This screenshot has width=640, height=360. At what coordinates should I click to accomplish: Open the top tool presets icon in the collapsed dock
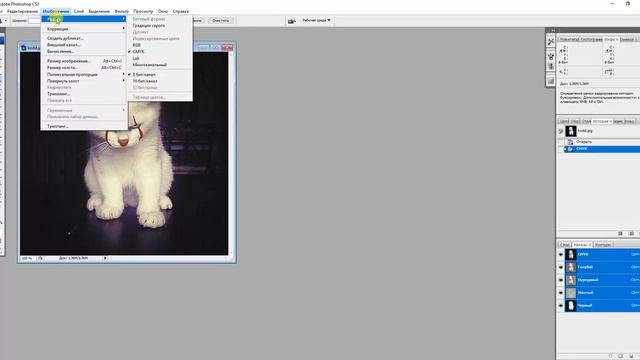[551, 42]
